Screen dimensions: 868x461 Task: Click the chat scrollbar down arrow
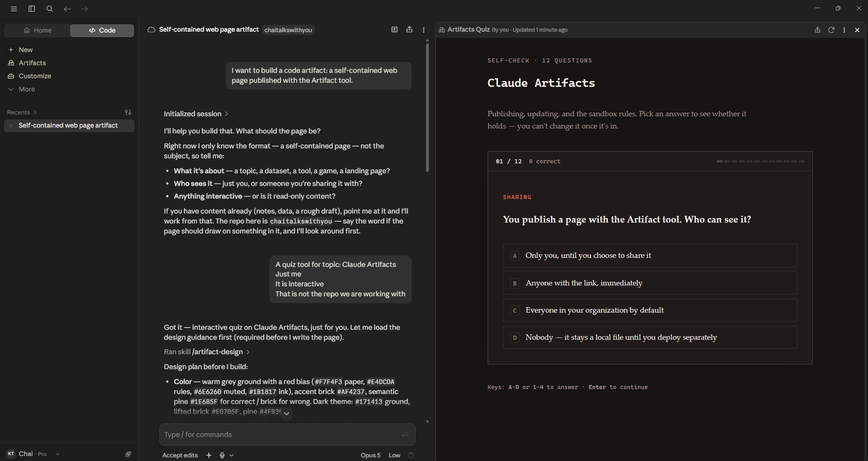(427, 422)
